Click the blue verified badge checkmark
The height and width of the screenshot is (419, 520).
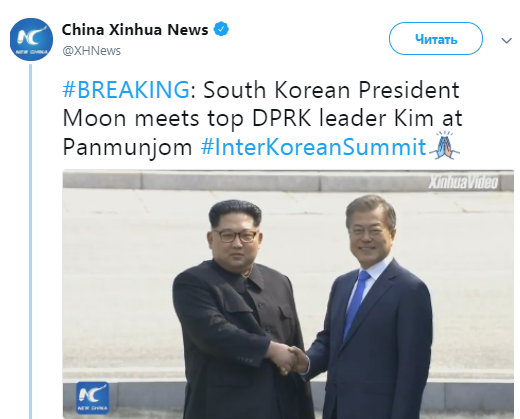pyautogui.click(x=221, y=29)
